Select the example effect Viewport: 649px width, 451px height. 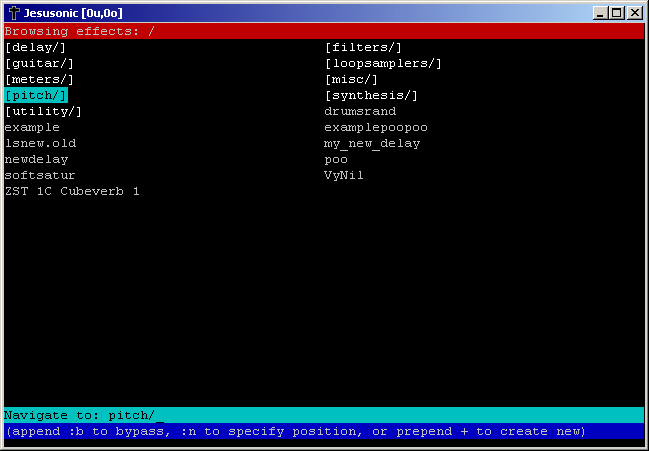[x=32, y=127]
